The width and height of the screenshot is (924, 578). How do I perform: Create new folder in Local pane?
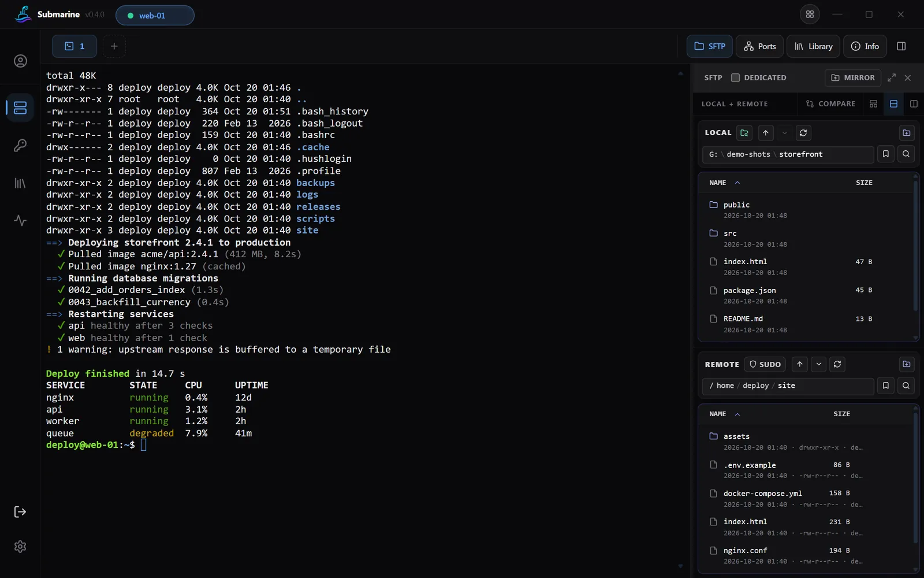[x=907, y=133]
